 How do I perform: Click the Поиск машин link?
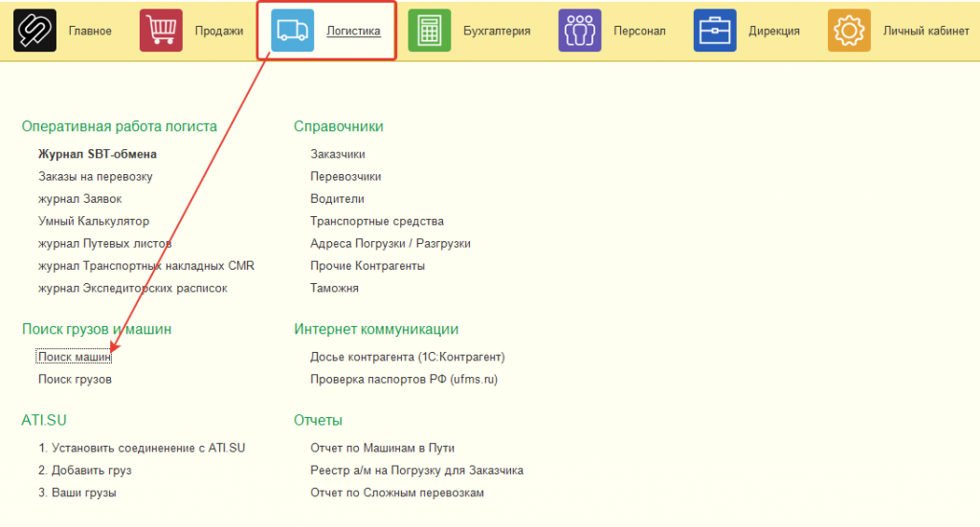pyautogui.click(x=74, y=357)
